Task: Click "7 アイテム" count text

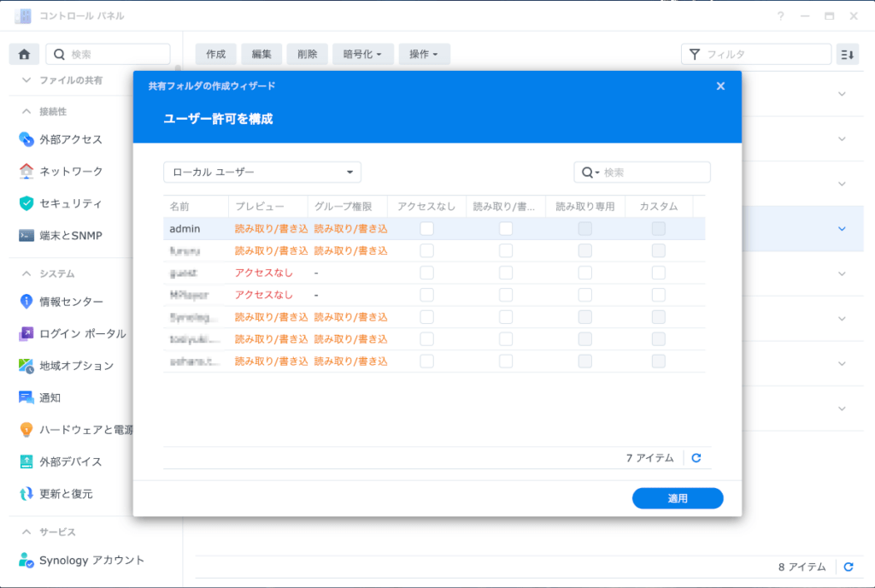Action: pyautogui.click(x=649, y=458)
